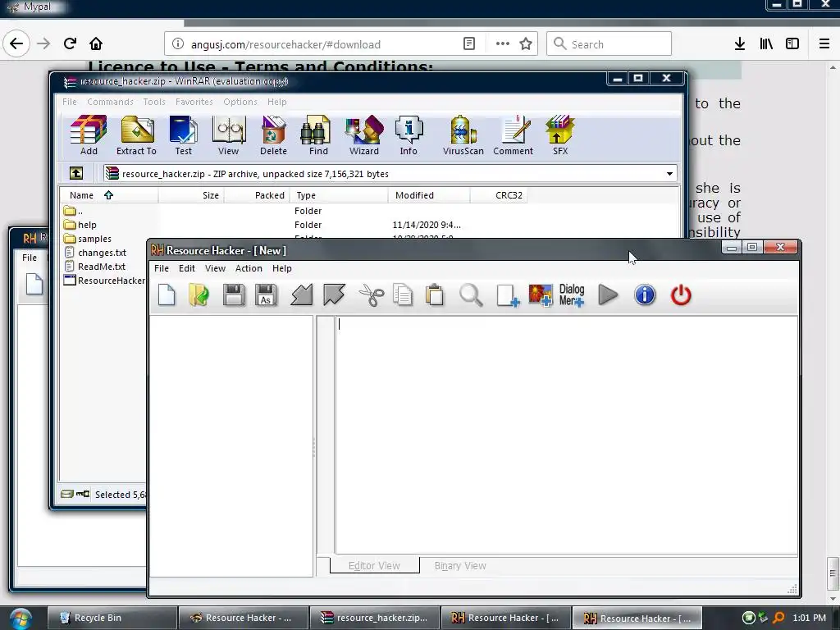This screenshot has width=840, height=630.
Task: Sort WinRAR list by Modified column header
Action: tap(428, 195)
